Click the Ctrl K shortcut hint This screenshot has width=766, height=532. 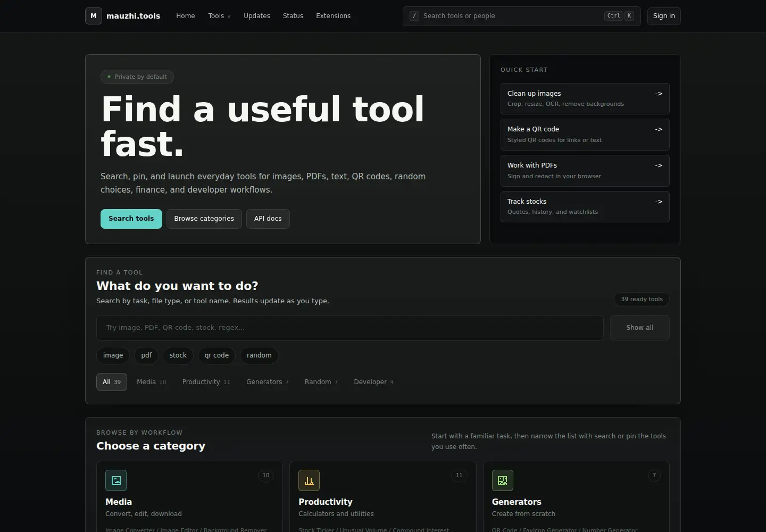[619, 16]
